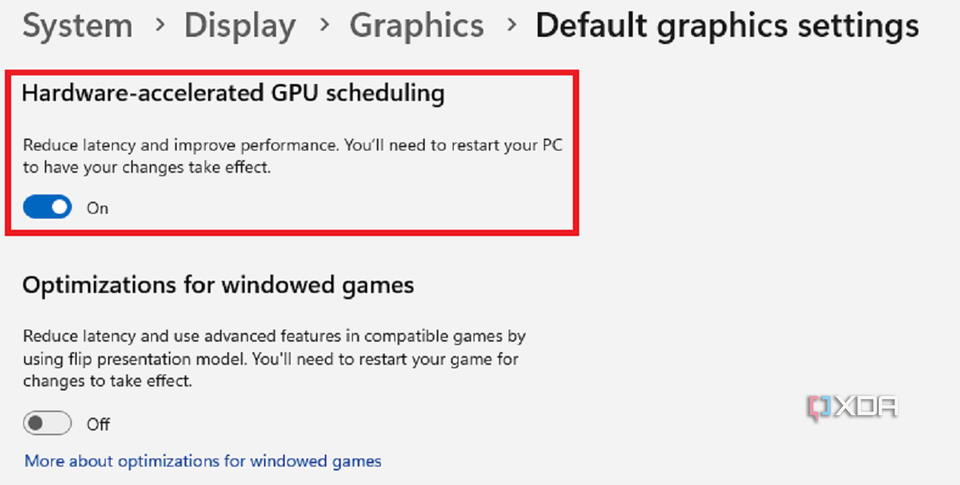
Task: Click the XDA wordmark text
Action: click(867, 407)
